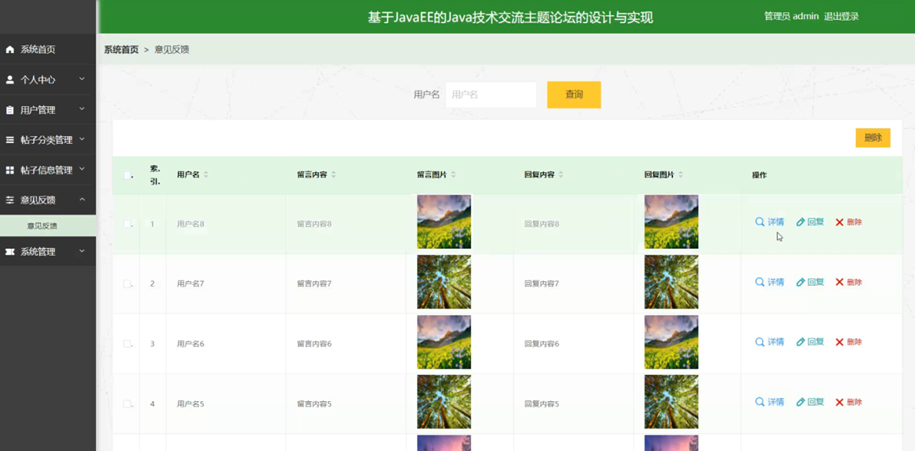The image size is (915, 451).
Task: Open 留言图片 thumbnail in row 用户名8
Action: [444, 222]
